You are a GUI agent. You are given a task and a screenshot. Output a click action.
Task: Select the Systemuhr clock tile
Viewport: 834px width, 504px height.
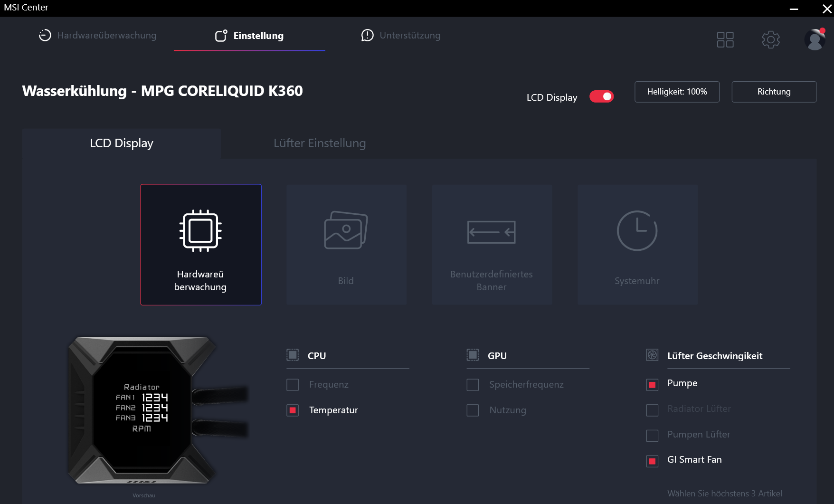coord(637,245)
